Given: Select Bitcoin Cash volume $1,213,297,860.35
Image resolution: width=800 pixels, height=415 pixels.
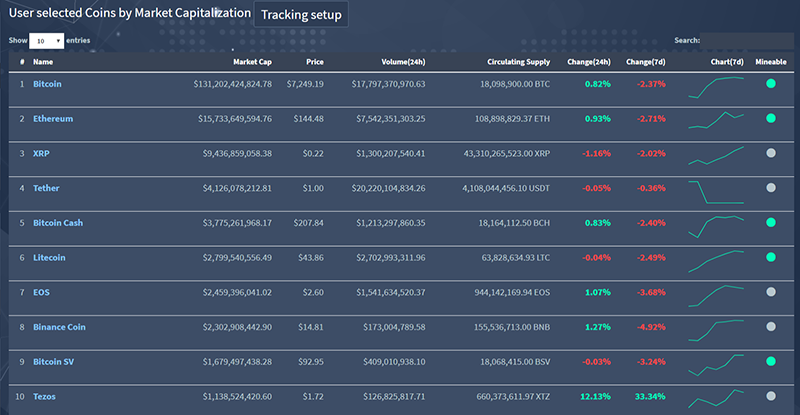Looking at the screenshot, I should [391, 223].
